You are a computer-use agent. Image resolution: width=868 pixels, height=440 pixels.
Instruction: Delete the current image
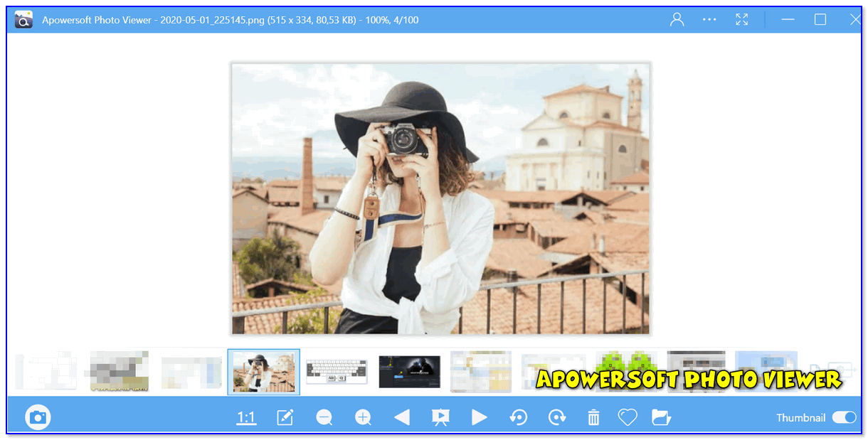pyautogui.click(x=593, y=418)
